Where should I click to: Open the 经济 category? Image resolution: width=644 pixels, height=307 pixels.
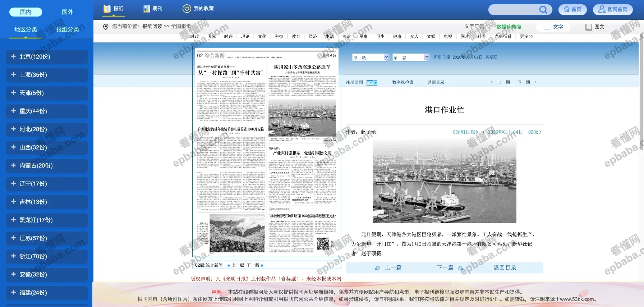pos(313,36)
